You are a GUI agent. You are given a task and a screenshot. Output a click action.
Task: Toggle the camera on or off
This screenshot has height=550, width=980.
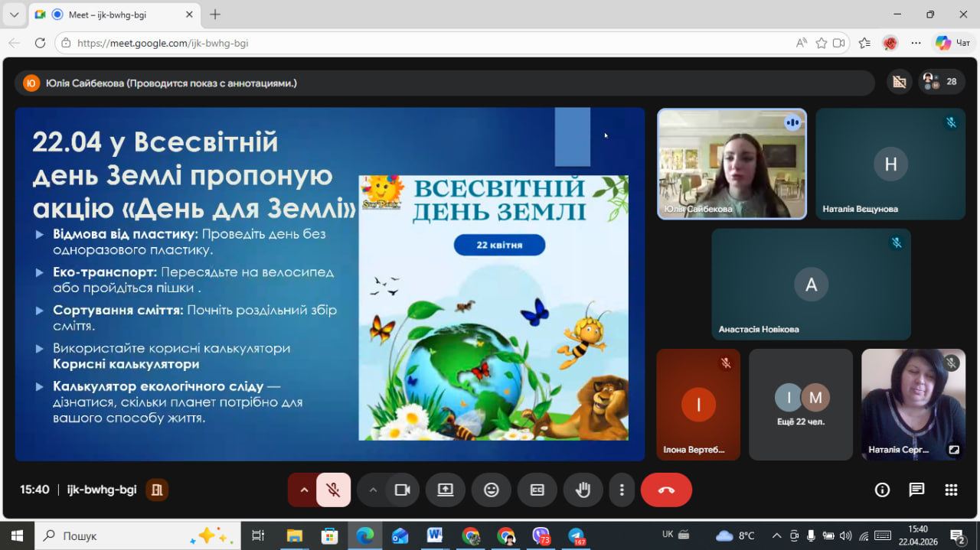click(402, 490)
